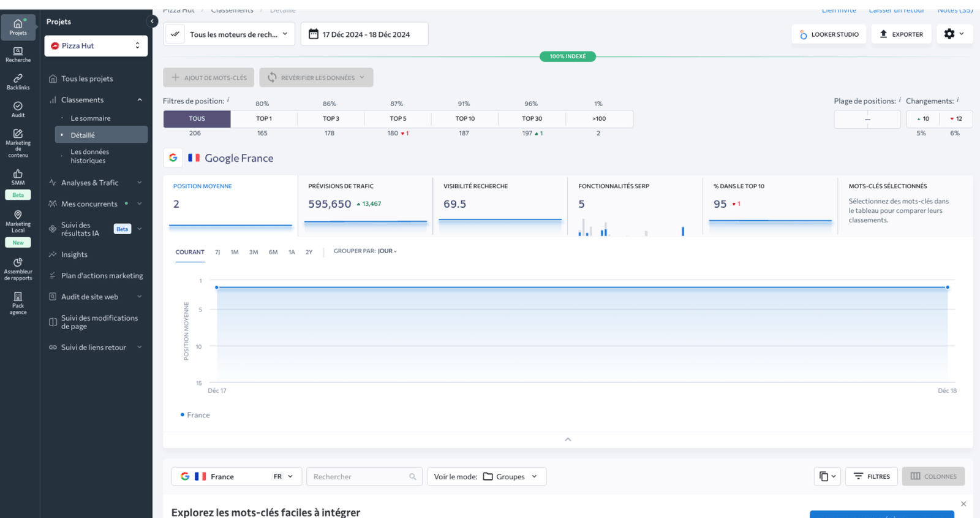Filter by 12 declined changes
Image resolution: width=980 pixels, height=518 pixels.
(956, 119)
